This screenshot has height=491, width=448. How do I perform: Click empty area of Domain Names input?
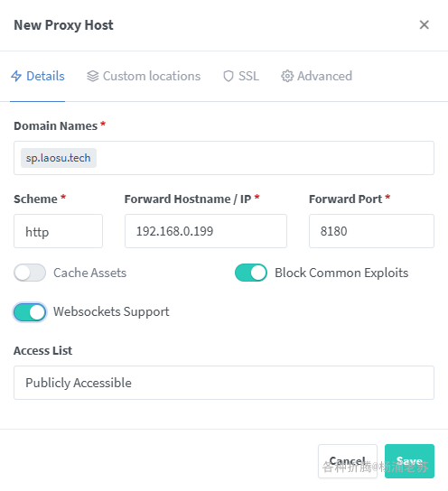click(x=265, y=158)
